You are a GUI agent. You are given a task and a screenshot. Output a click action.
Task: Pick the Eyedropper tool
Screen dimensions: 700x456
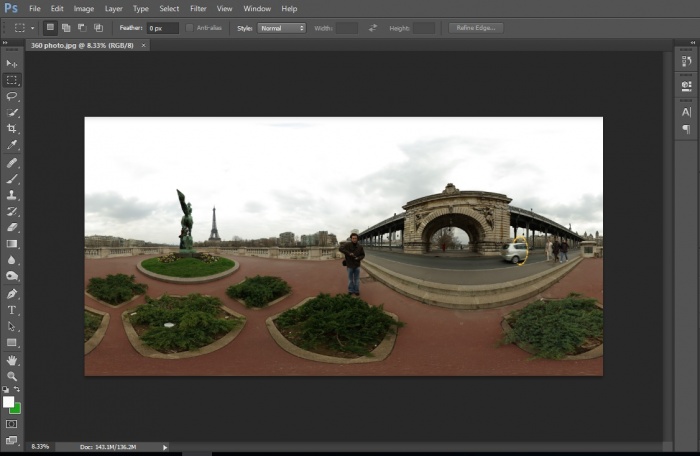(12, 145)
